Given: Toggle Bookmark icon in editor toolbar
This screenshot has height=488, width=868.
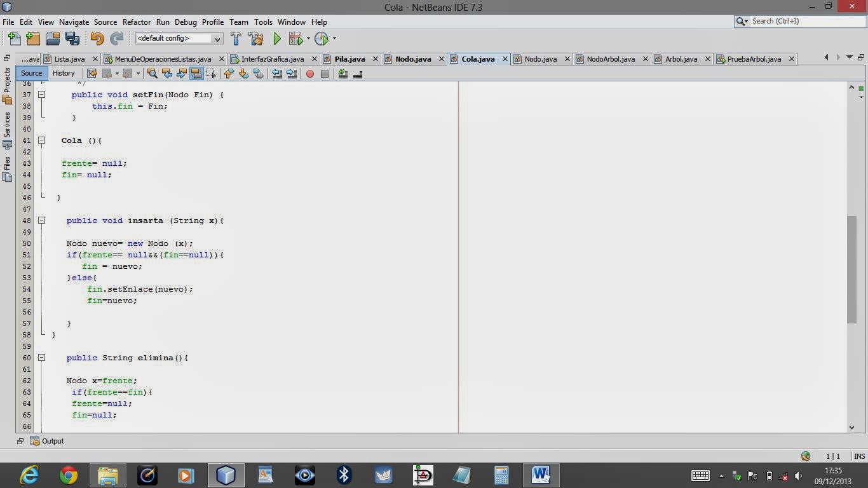Looking at the screenshot, I should click(x=258, y=74).
